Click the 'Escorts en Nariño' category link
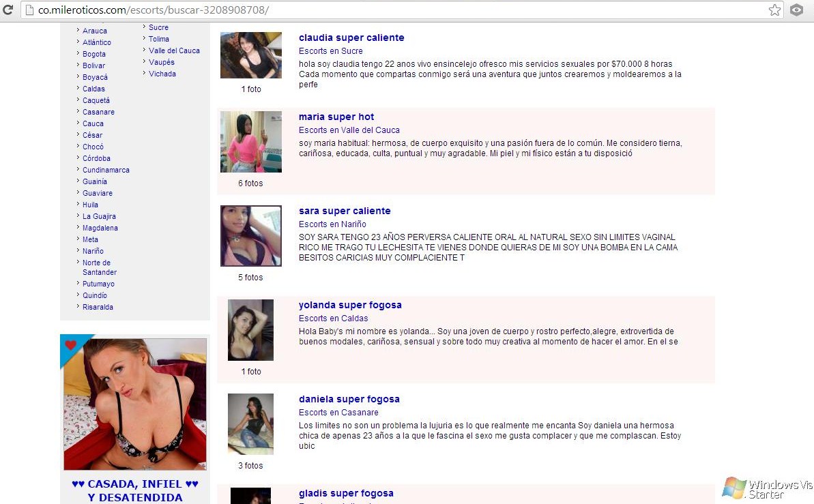The width and height of the screenshot is (814, 504). pos(332,224)
